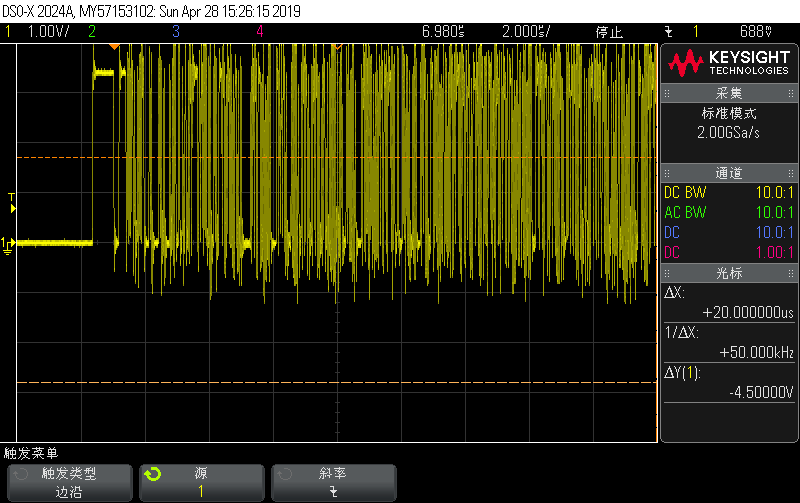The image size is (800, 503).
Task: Select the magenta channel 4 label
Action: click(260, 32)
